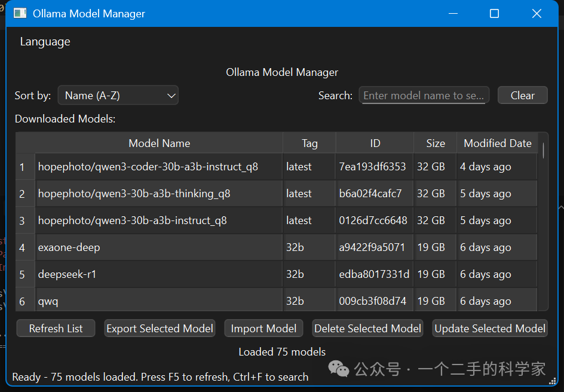This screenshot has height=392, width=564.
Task: Select the qwq model name
Action: tap(48, 301)
